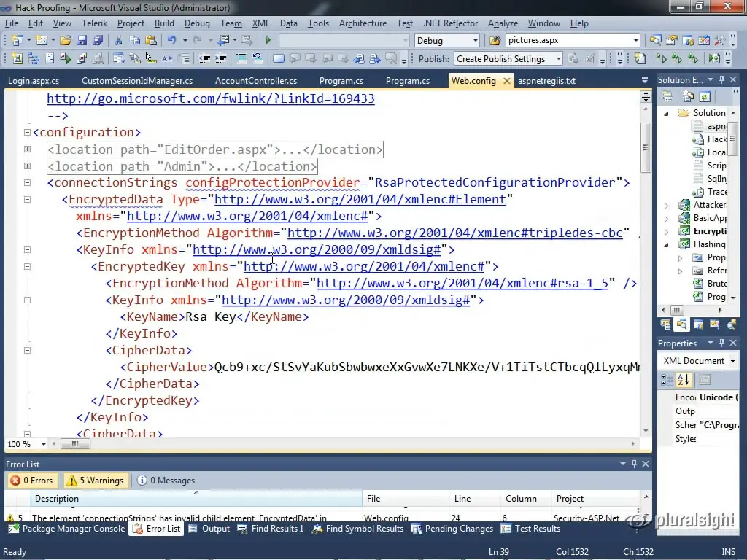Open Properties Window toolbar icon
Image resolution: width=747 pixels, height=560 pixels.
click(x=672, y=41)
